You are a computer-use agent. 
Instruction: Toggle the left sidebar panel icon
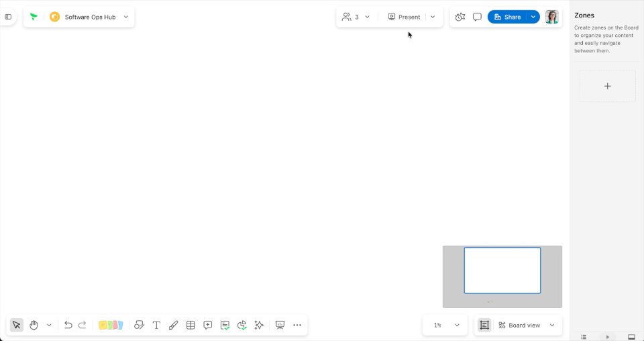click(8, 17)
